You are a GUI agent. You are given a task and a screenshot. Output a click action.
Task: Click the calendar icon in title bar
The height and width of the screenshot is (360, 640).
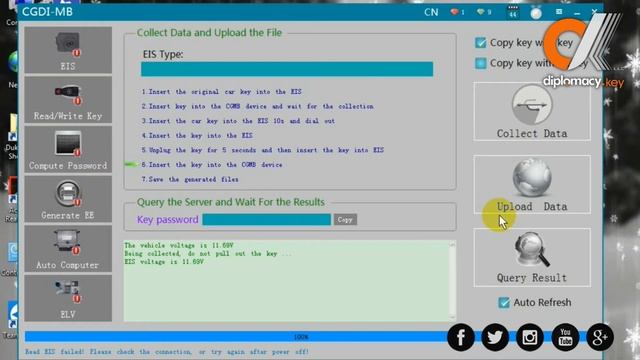(x=513, y=12)
